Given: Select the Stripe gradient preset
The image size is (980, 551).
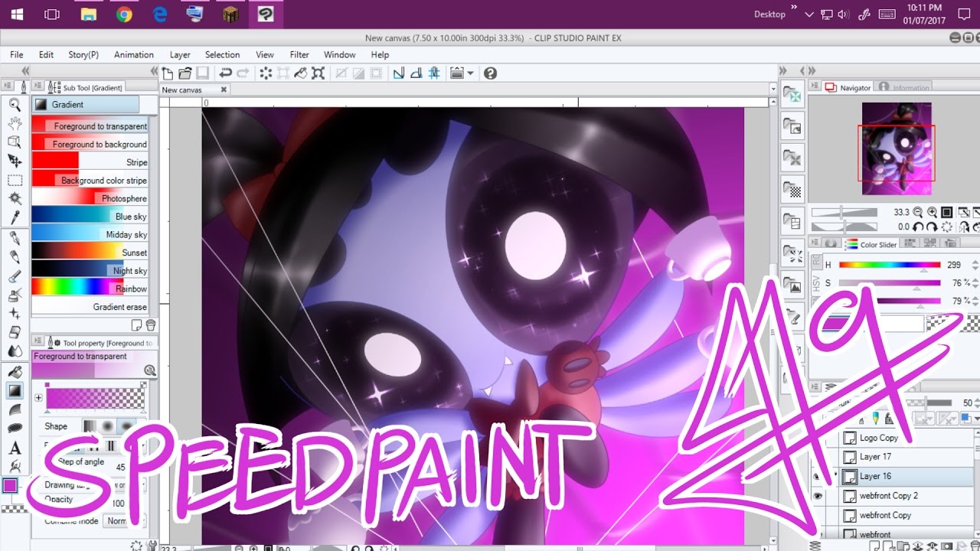Looking at the screenshot, I should click(x=90, y=162).
